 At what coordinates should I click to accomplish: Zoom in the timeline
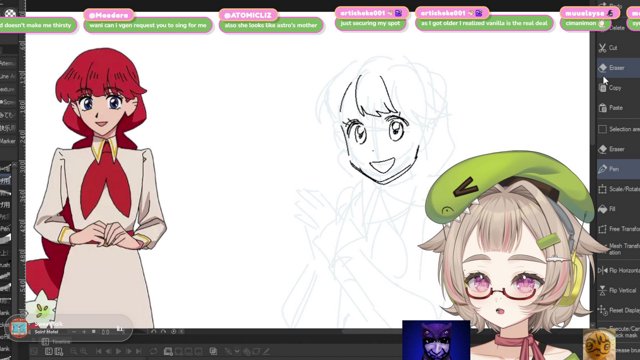click(83, 351)
